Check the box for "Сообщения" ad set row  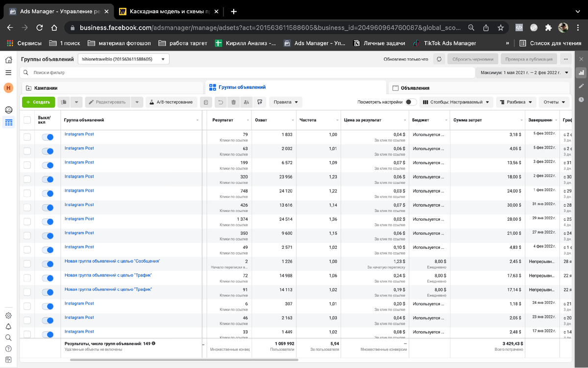click(x=27, y=264)
